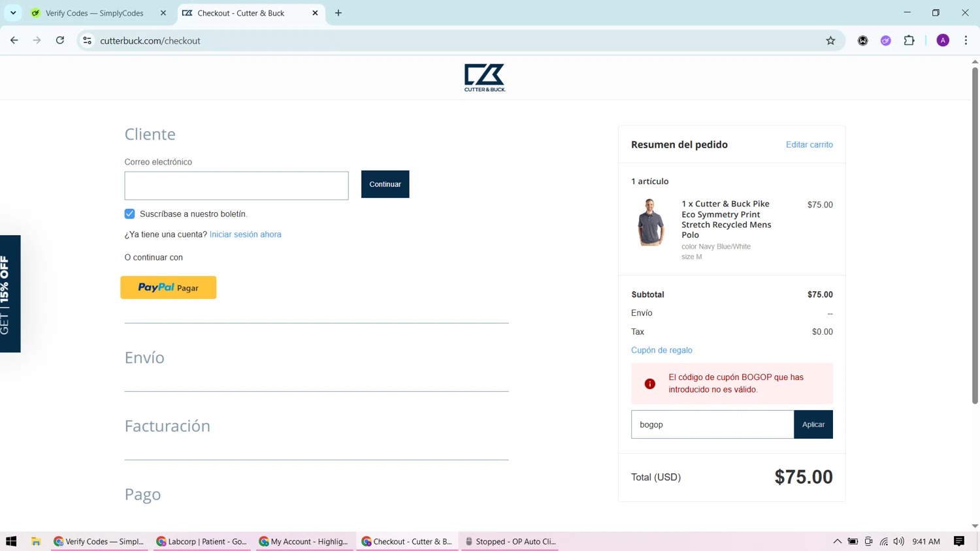Click the Facturación section heading
The height and width of the screenshot is (551, 980).
[167, 426]
